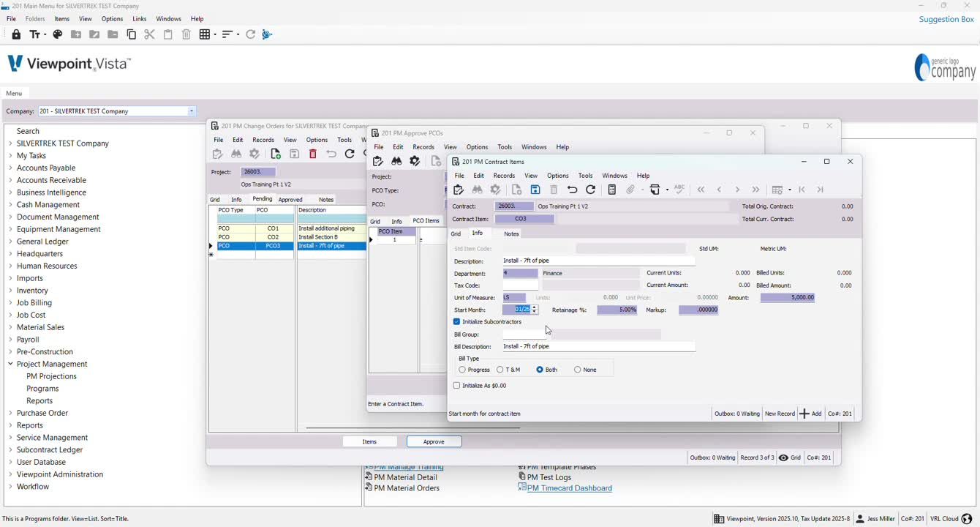The height and width of the screenshot is (527, 980).
Task: Open Tools menu in PM Contract Items
Action: click(585, 176)
